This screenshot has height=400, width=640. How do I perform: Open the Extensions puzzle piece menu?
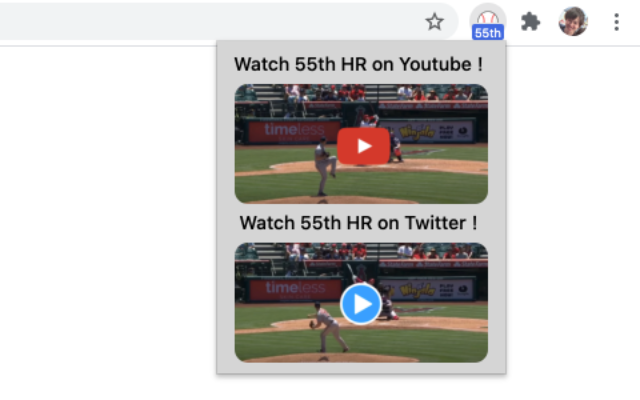click(x=531, y=22)
